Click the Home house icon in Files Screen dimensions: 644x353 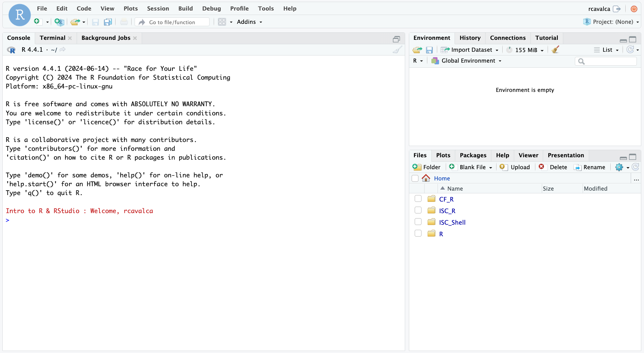point(426,178)
